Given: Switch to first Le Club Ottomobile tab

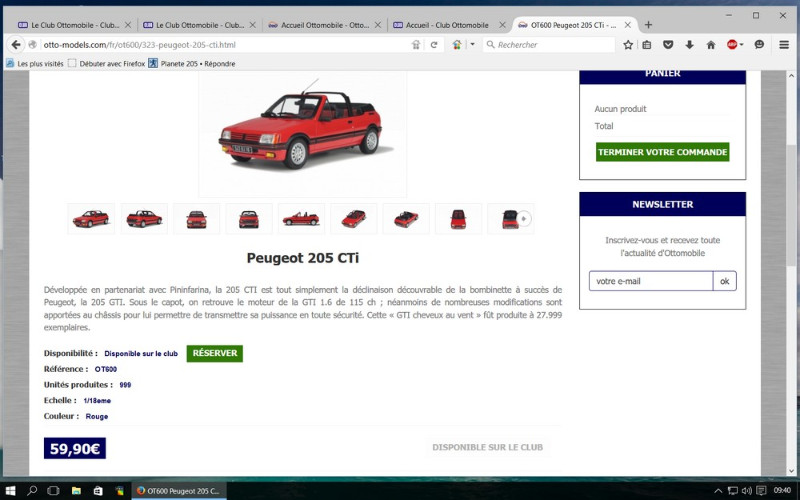Looking at the screenshot, I should [74, 24].
